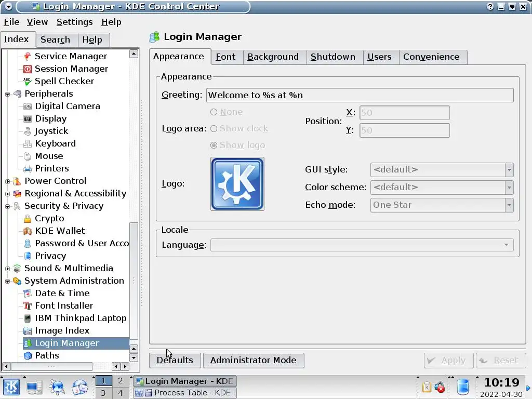Click the Konqueror globe icon in panel
The height and width of the screenshot is (399, 532).
click(x=57, y=387)
